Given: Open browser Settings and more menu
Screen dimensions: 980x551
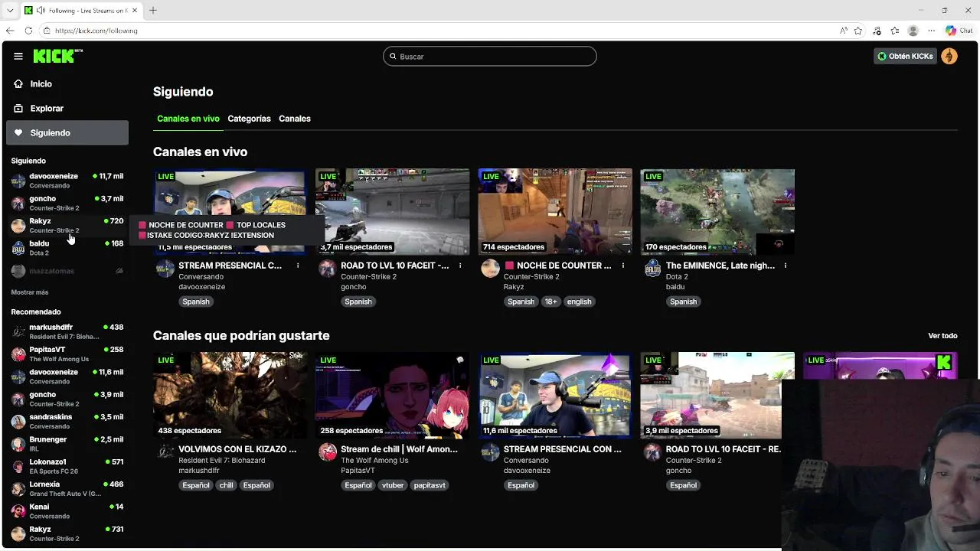Looking at the screenshot, I should (x=931, y=31).
